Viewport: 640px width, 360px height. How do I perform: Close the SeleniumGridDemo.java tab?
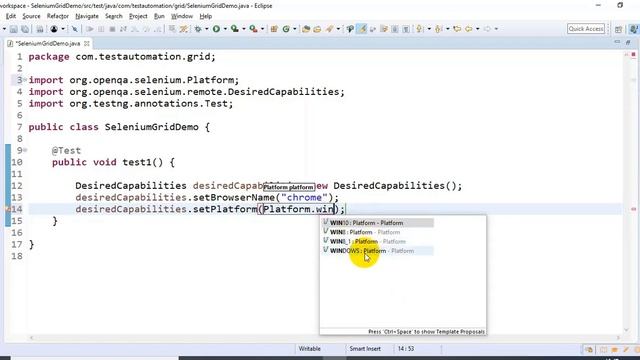click(x=87, y=43)
